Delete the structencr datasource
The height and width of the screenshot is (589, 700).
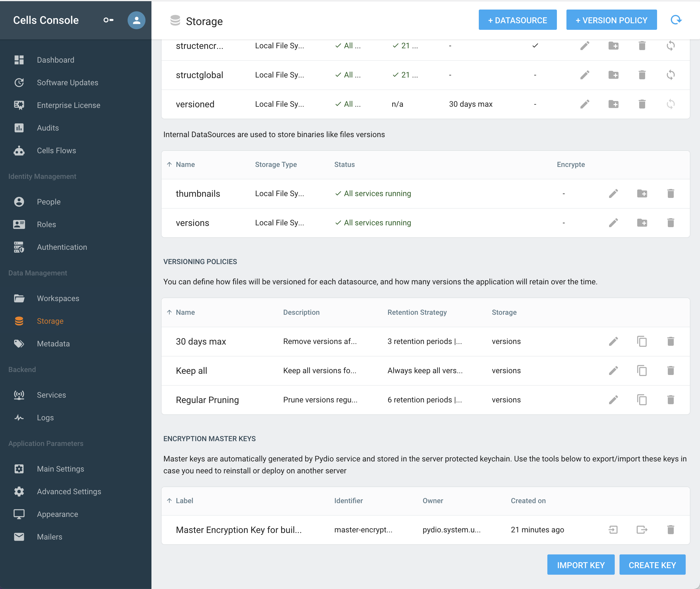642,46
